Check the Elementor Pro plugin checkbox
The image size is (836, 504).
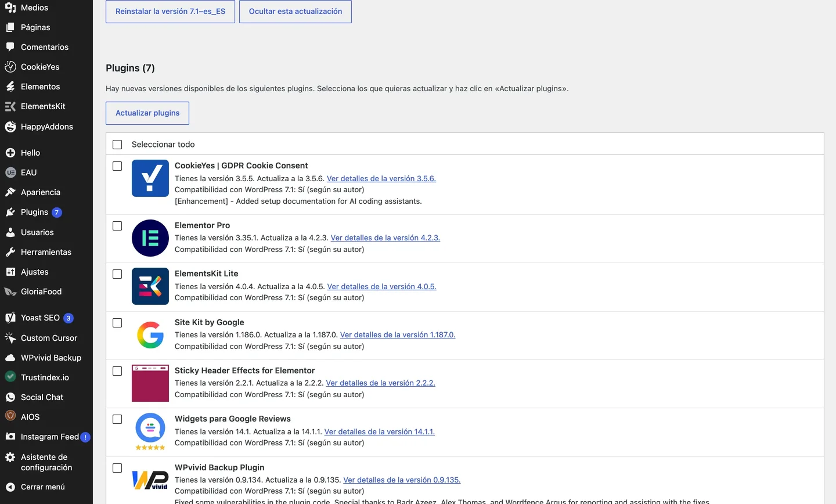point(117,226)
